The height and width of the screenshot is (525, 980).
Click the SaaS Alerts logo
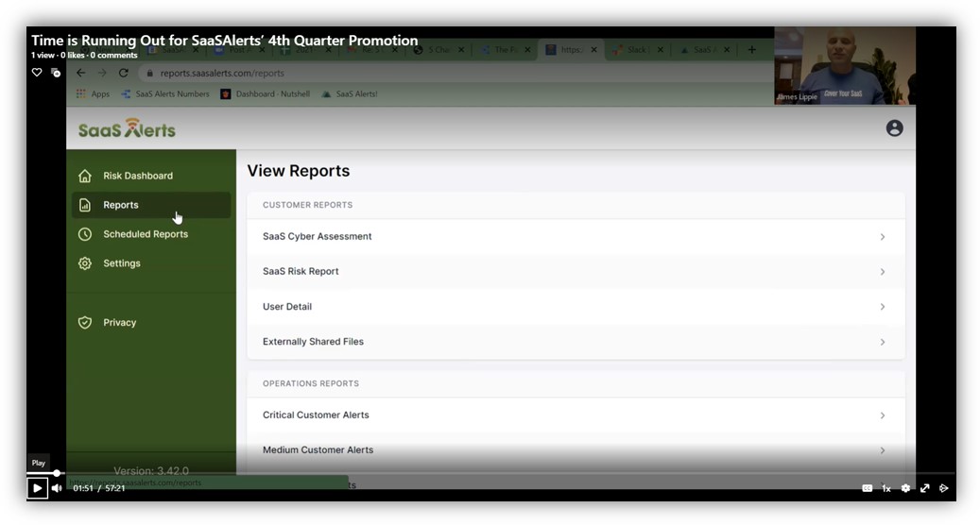click(x=127, y=128)
